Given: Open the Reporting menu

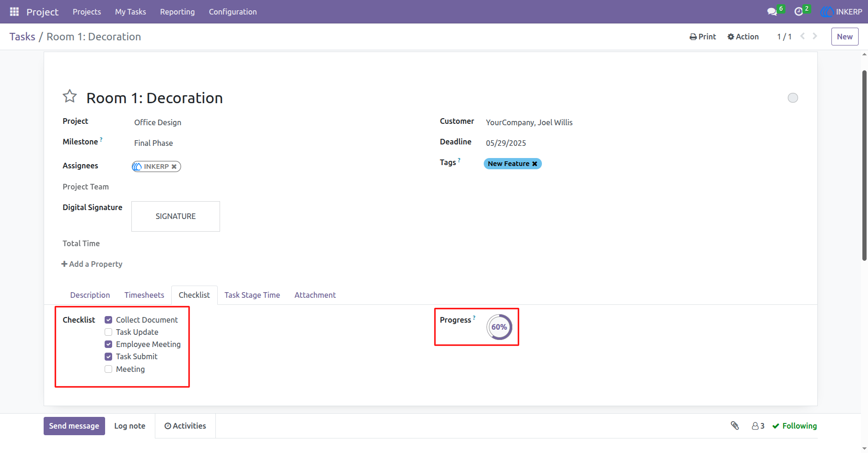Looking at the screenshot, I should (x=177, y=12).
